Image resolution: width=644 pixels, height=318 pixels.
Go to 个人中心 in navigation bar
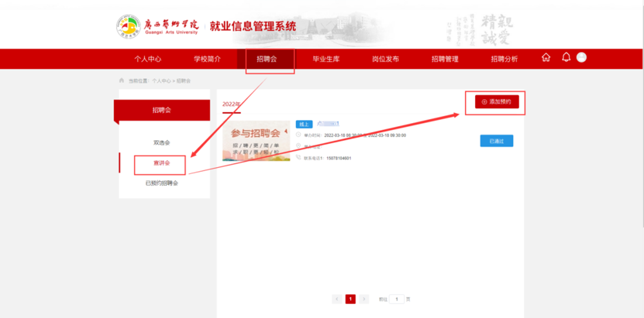[148, 59]
